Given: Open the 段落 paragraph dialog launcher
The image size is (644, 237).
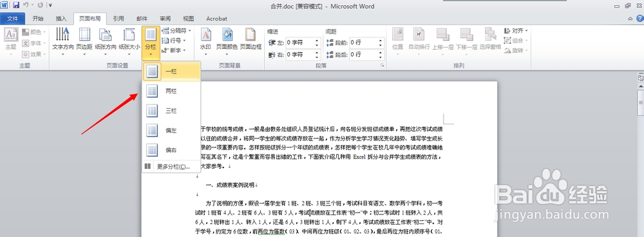Looking at the screenshot, I should pos(382,66).
